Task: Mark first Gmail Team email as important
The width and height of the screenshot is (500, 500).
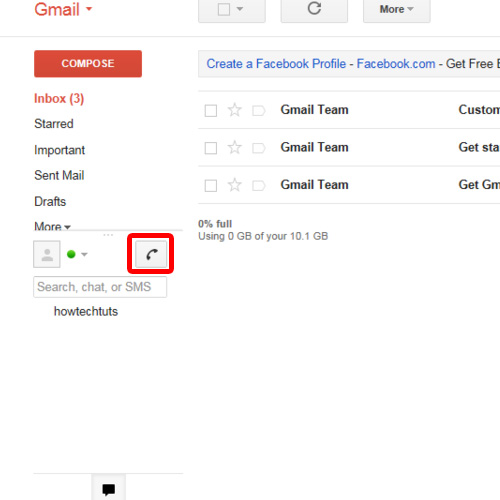Action: point(259,110)
